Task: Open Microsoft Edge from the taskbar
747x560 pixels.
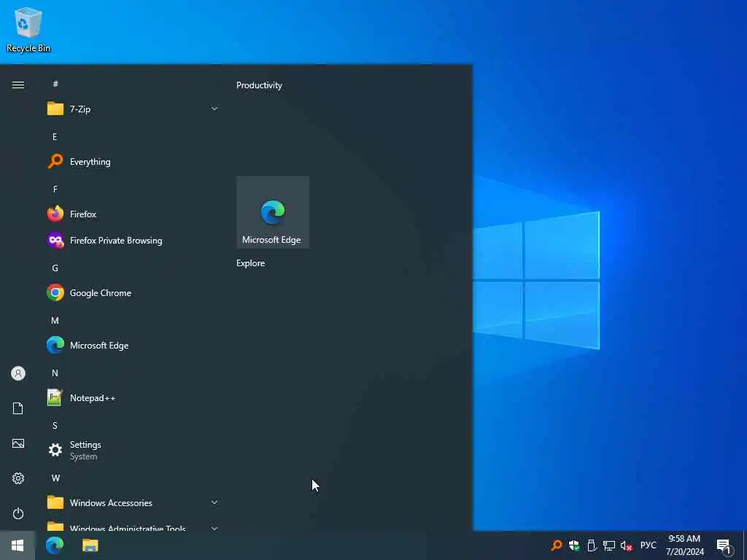Action: (54, 545)
